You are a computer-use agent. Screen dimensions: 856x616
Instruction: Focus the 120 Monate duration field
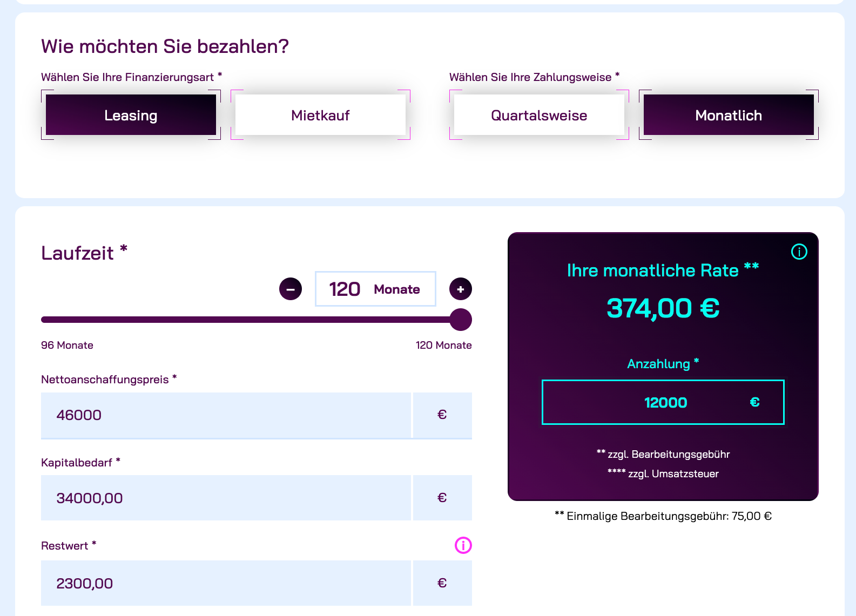point(375,289)
